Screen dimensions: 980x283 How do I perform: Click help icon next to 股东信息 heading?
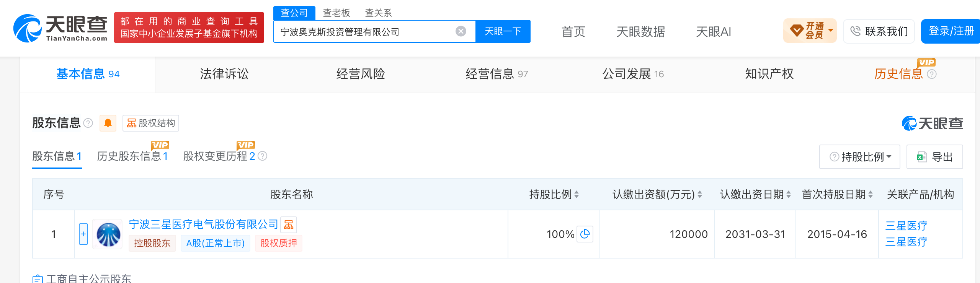point(88,123)
